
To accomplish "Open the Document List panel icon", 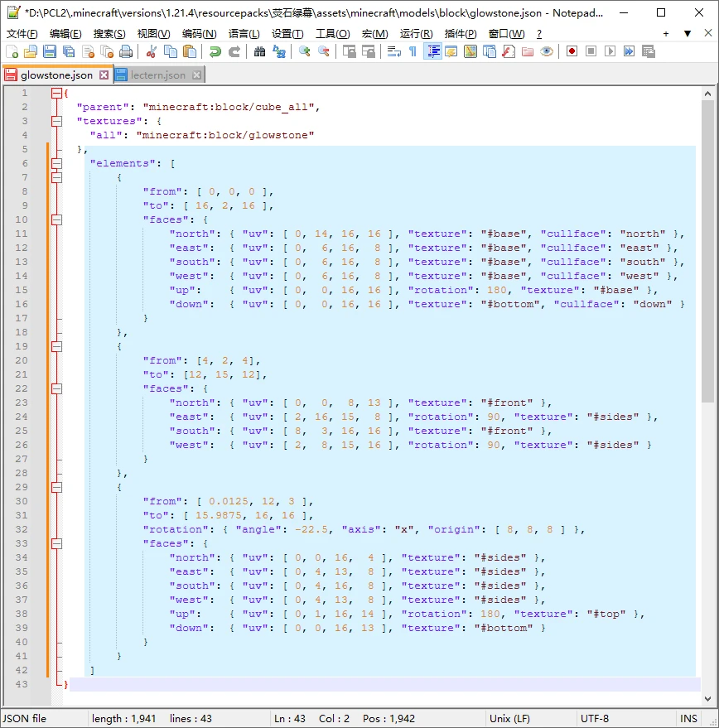I will [489, 51].
